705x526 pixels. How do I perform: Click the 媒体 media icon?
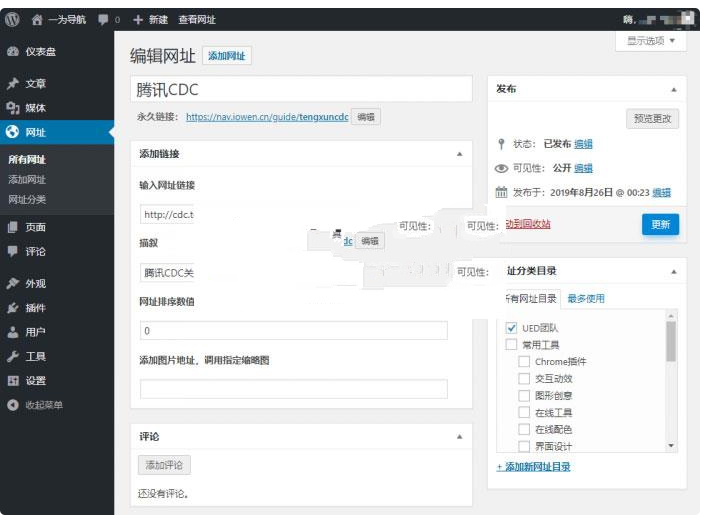tap(12, 108)
